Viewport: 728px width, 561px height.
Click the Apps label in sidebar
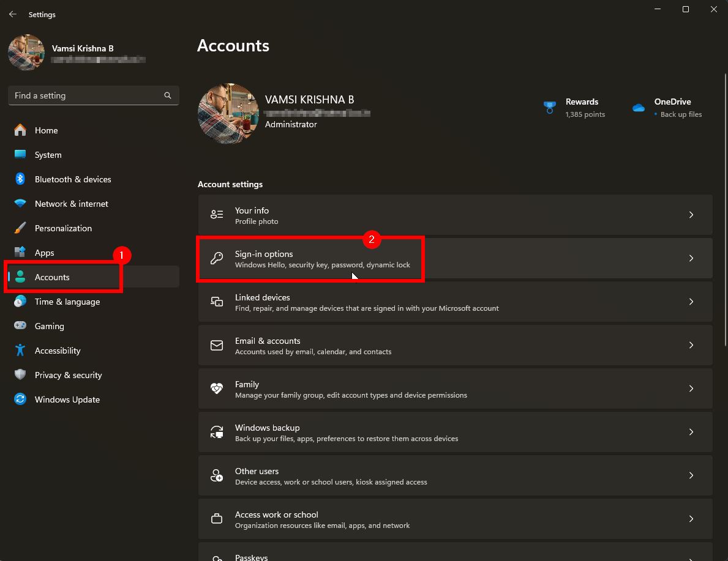[45, 253]
